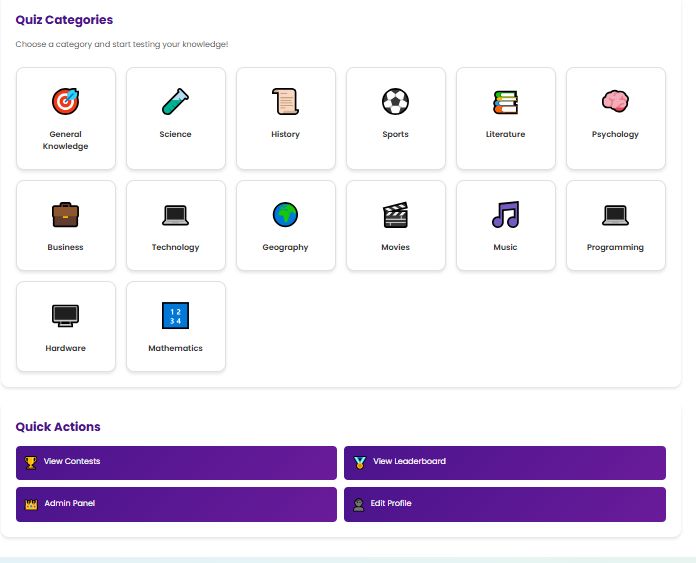Click the Technology category label
This screenshot has width=696, height=563.
pyautogui.click(x=175, y=247)
